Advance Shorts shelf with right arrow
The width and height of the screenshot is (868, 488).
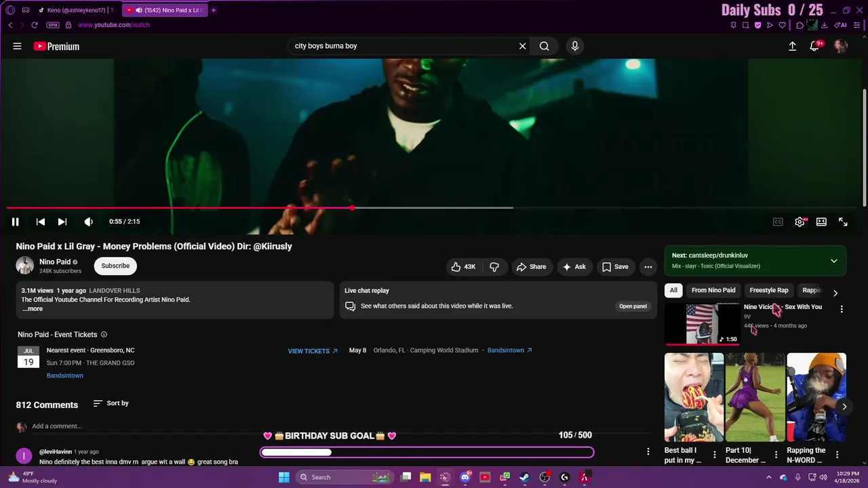coord(844,407)
